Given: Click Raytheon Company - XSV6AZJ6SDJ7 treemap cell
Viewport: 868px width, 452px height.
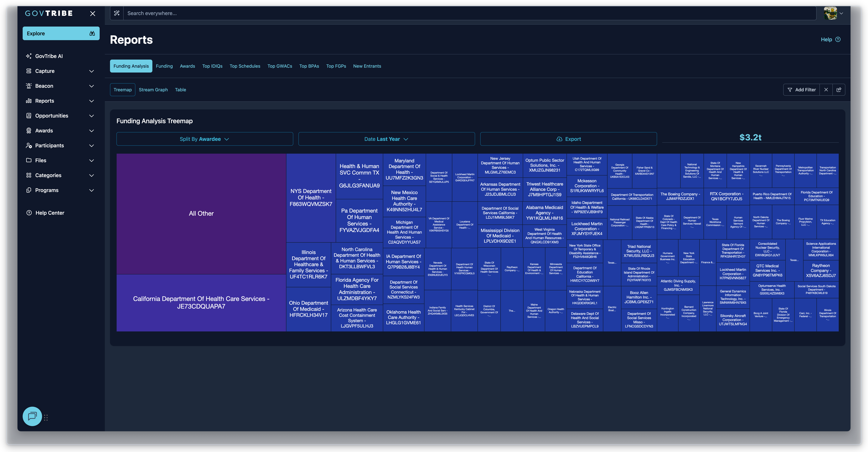Looking at the screenshot, I should click(x=820, y=271).
